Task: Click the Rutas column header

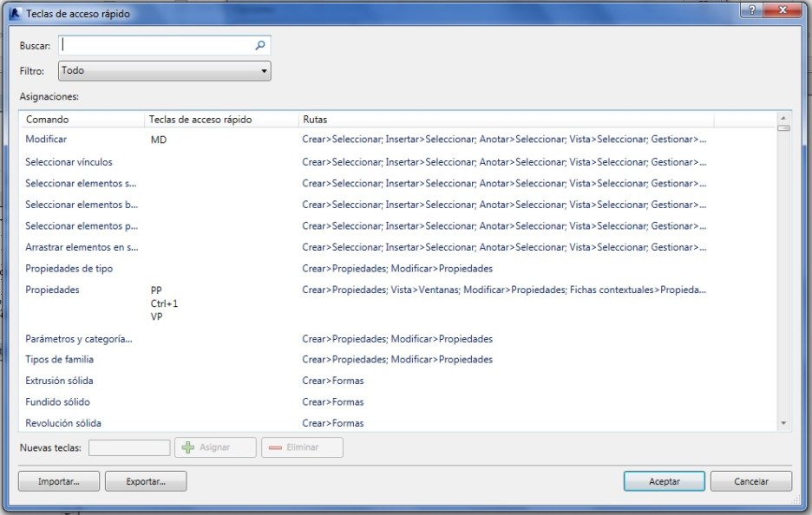Action: point(503,120)
